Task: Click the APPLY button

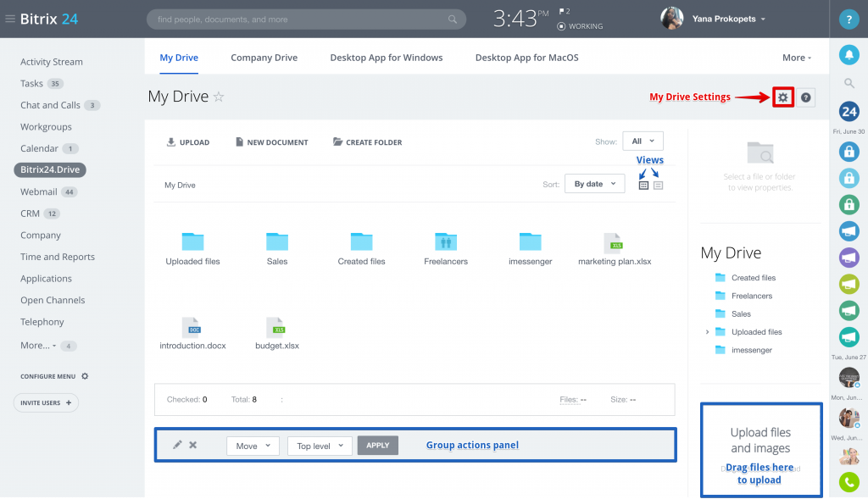Action: point(377,446)
